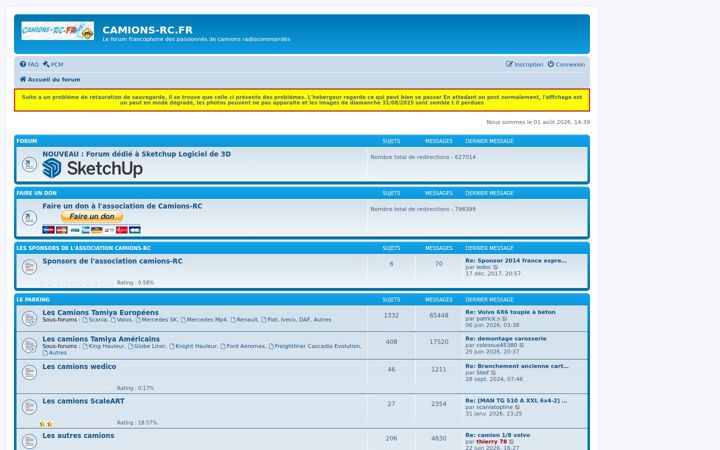Open Re: Volvo 6X6 toupie à béton post
The width and height of the screenshot is (720, 450).
[x=510, y=312]
